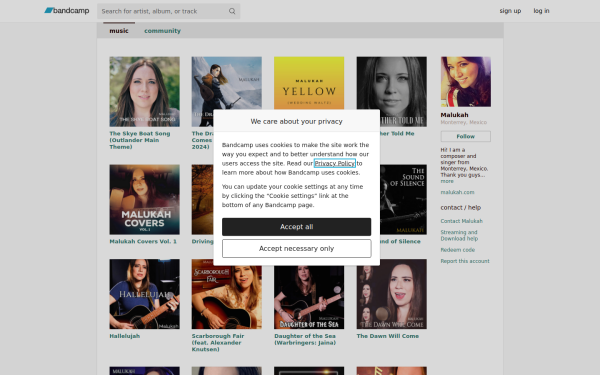This screenshot has width=600, height=375.
Task: Click the Monterrey, Mexico location text
Action: (x=463, y=122)
